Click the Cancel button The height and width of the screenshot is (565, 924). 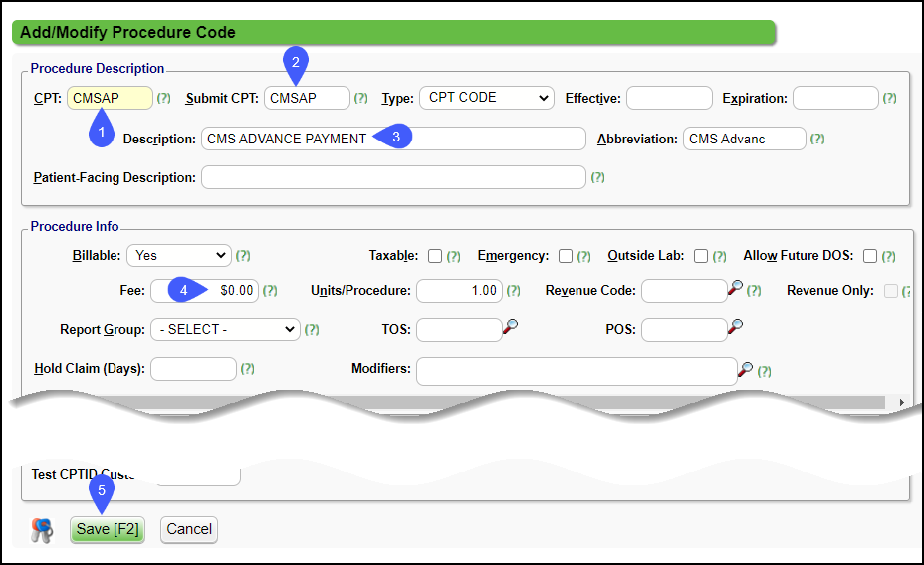click(189, 530)
